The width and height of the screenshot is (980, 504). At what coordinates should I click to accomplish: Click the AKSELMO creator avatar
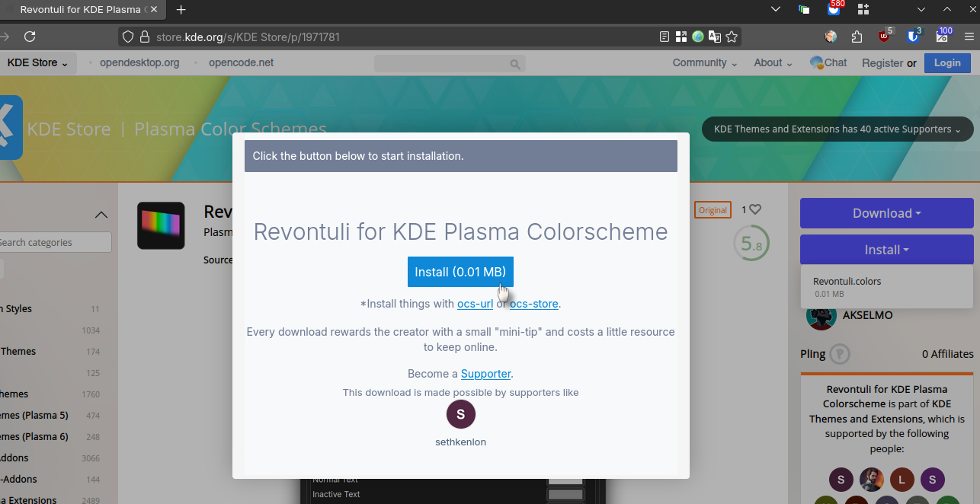coord(821,315)
